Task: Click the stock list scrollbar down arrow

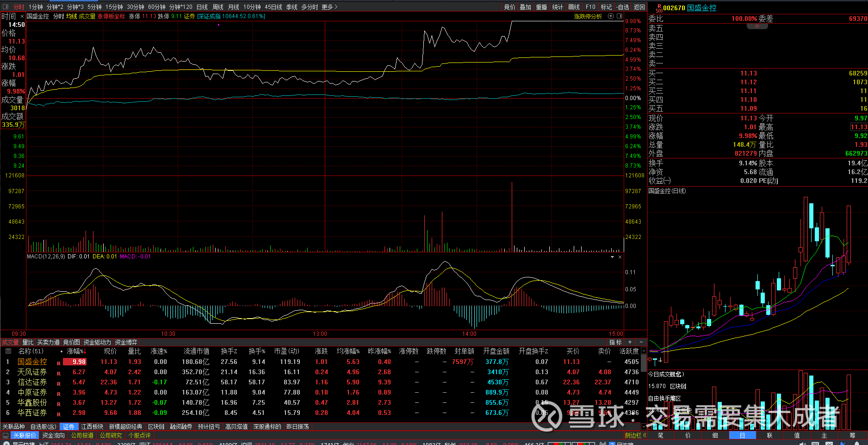Action: tap(644, 426)
